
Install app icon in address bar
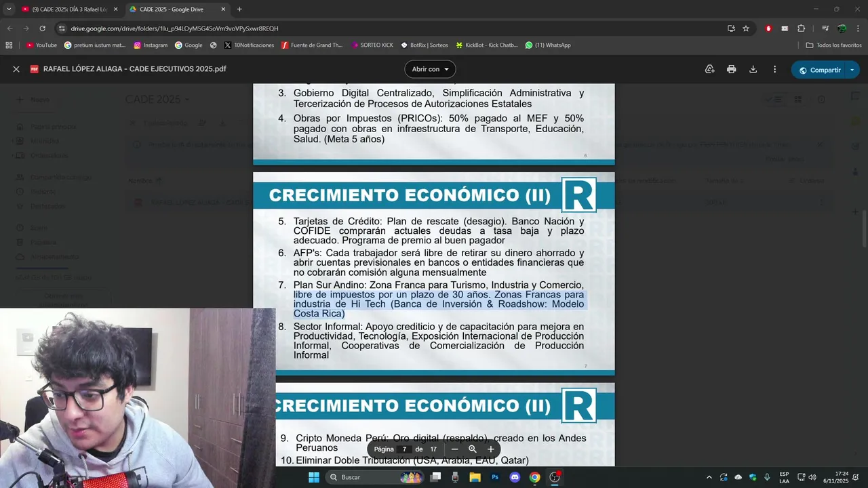[731, 28]
